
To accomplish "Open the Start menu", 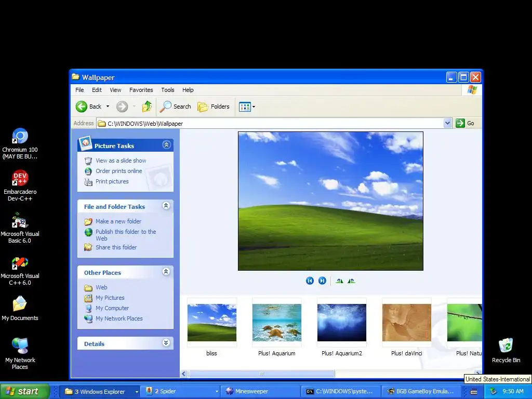I will pyautogui.click(x=25, y=391).
